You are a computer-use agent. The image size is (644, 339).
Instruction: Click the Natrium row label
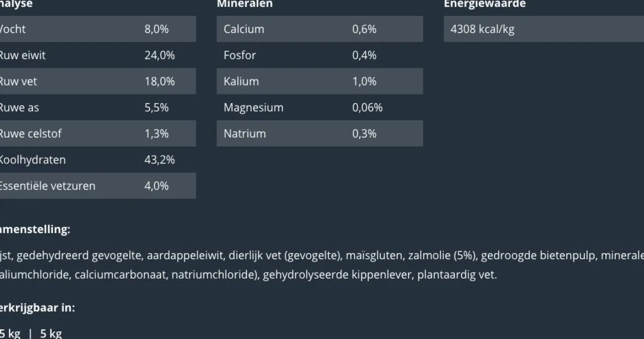click(244, 134)
